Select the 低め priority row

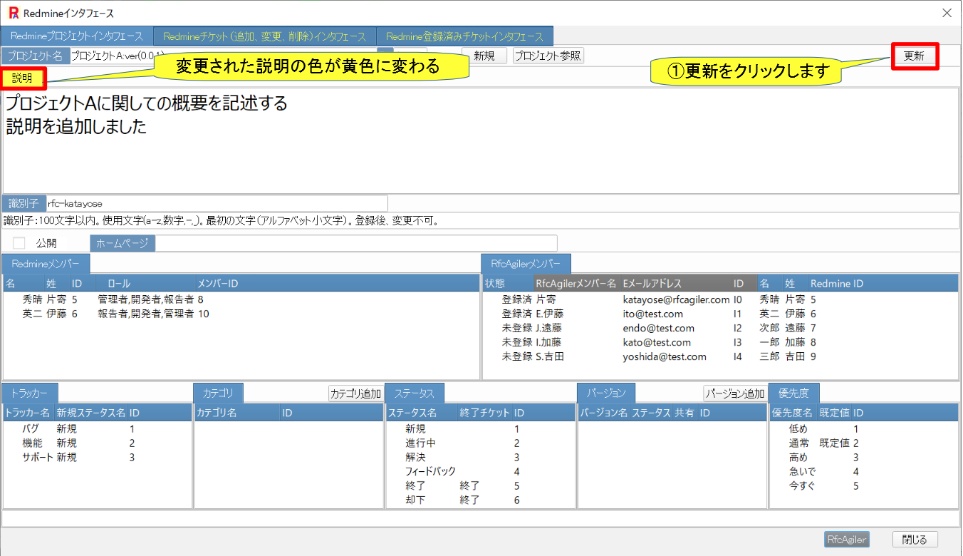tap(864, 429)
